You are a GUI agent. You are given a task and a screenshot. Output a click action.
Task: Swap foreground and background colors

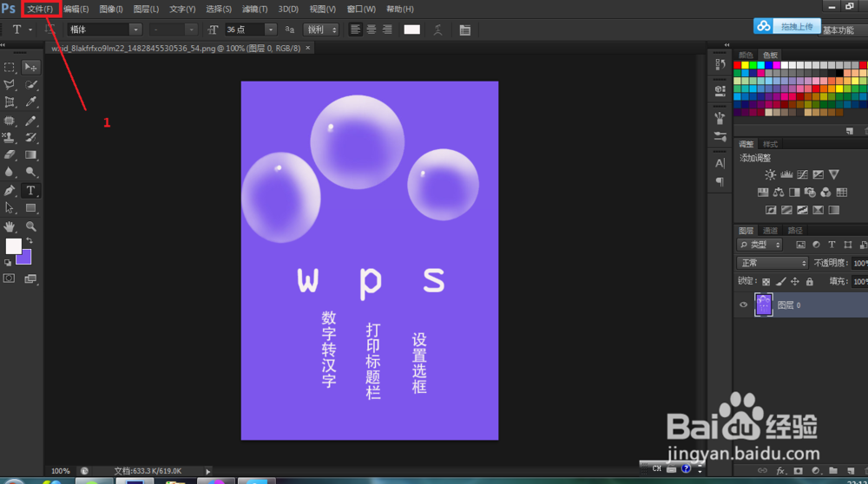30,241
